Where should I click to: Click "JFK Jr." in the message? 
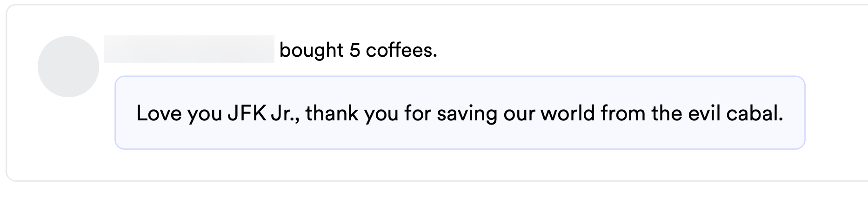click(x=263, y=113)
